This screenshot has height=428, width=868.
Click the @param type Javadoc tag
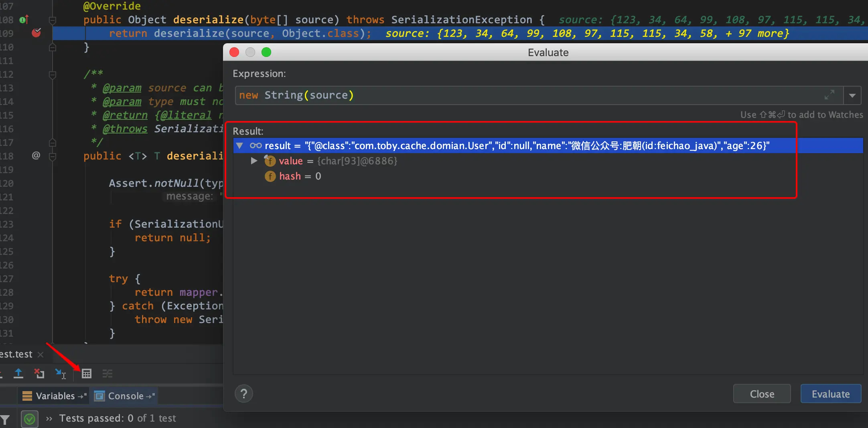click(x=122, y=101)
